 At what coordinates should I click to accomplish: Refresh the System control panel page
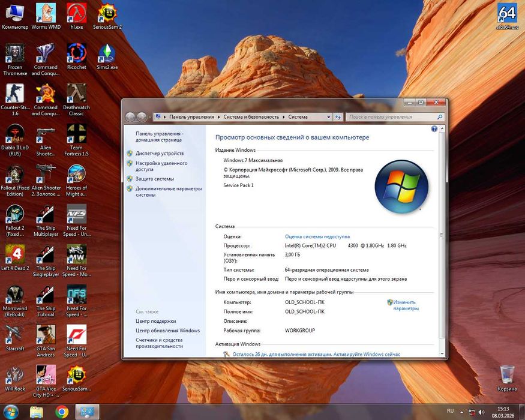(338, 117)
